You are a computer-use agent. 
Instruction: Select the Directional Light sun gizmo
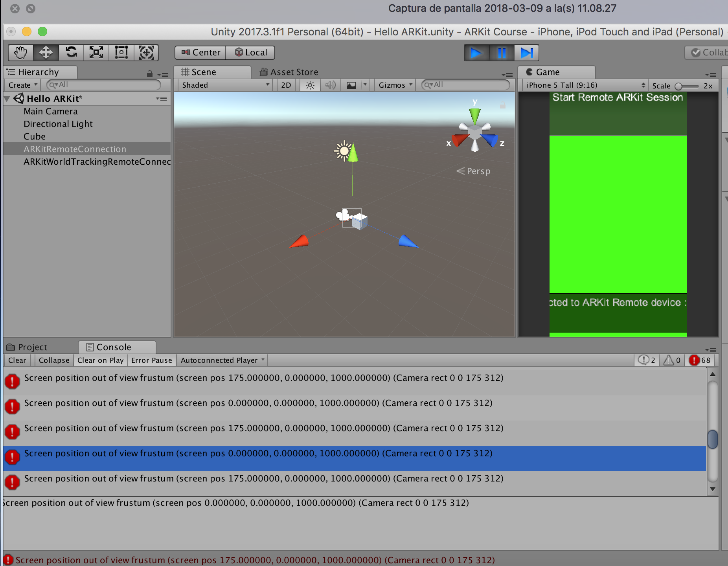click(344, 151)
